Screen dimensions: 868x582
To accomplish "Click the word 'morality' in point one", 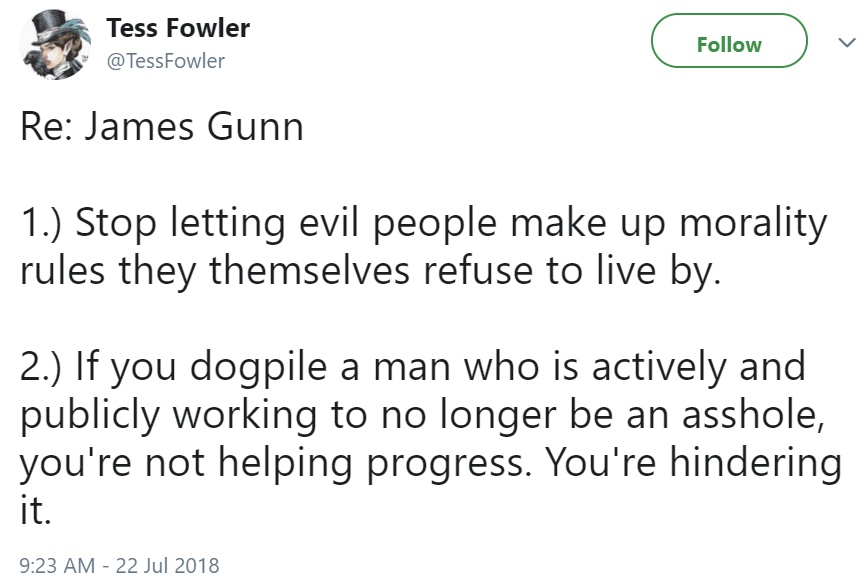I will coord(753,224).
